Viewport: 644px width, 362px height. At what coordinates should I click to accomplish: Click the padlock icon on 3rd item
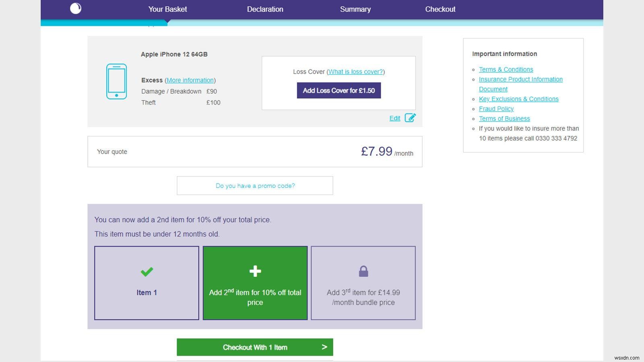(363, 271)
